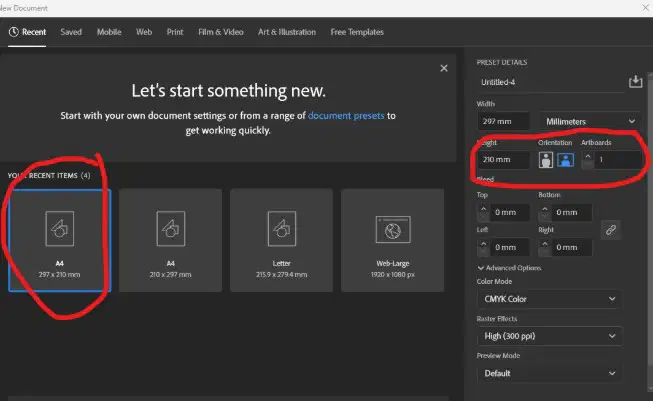Open the CMYK Color mode dropdown
The image size is (653, 401).
(x=550, y=299)
